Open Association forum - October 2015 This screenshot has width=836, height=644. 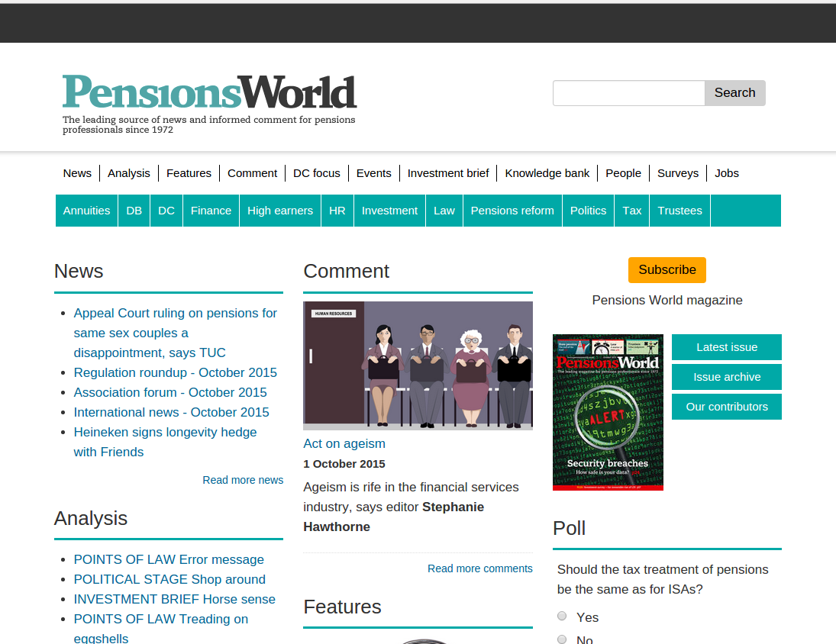click(x=170, y=392)
